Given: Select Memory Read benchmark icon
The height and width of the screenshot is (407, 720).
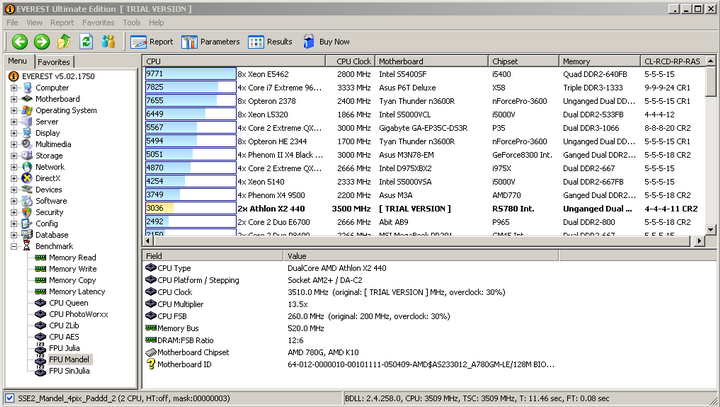Looking at the screenshot, I should coord(40,258).
